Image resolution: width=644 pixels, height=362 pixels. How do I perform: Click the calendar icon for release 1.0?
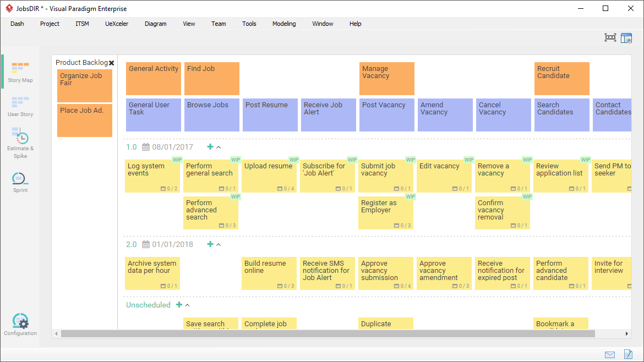(146, 147)
